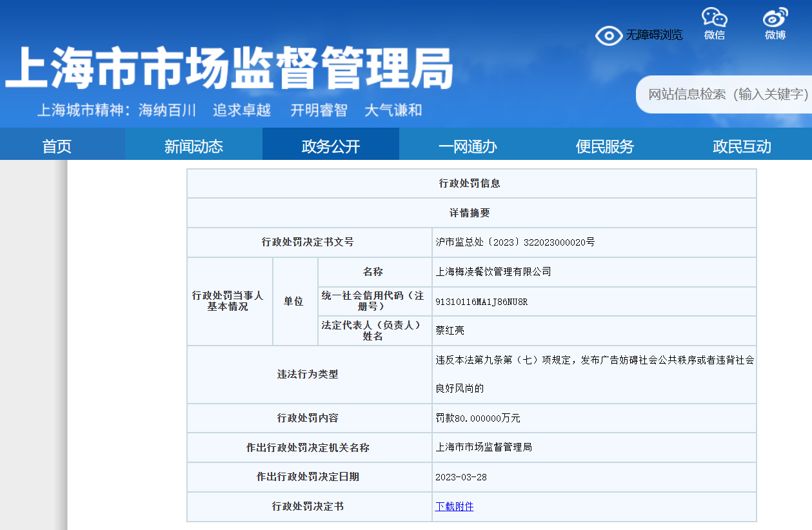Select the 政务公开 tab
This screenshot has height=530, width=812.
click(x=330, y=146)
